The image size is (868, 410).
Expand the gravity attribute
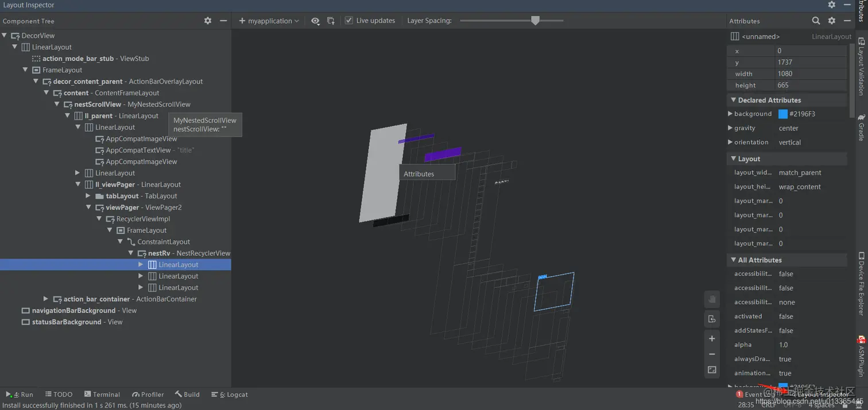click(730, 128)
